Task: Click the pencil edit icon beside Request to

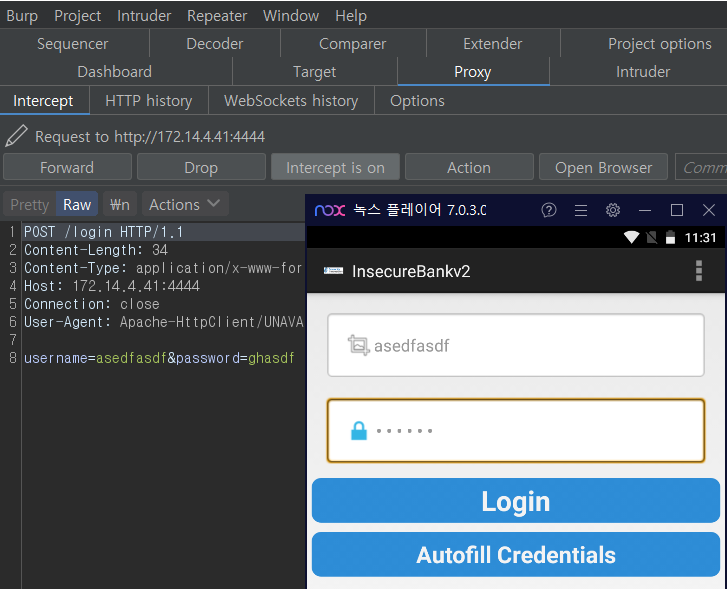Action: (x=16, y=136)
